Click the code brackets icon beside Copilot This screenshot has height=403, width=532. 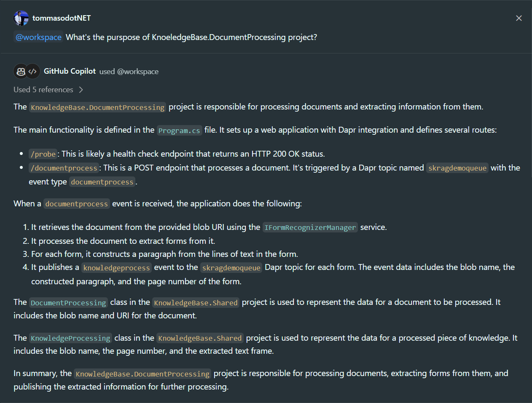point(33,71)
